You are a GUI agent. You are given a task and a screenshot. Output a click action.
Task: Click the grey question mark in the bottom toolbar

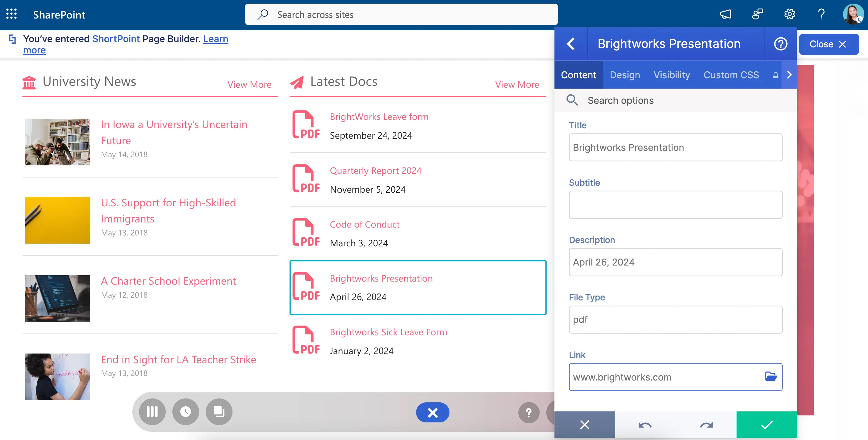pyautogui.click(x=529, y=412)
